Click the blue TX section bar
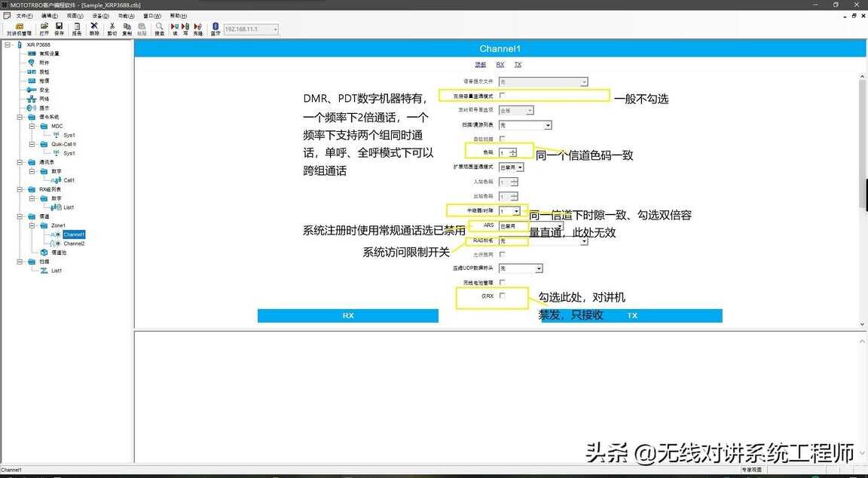The image size is (868, 478). 631,316
